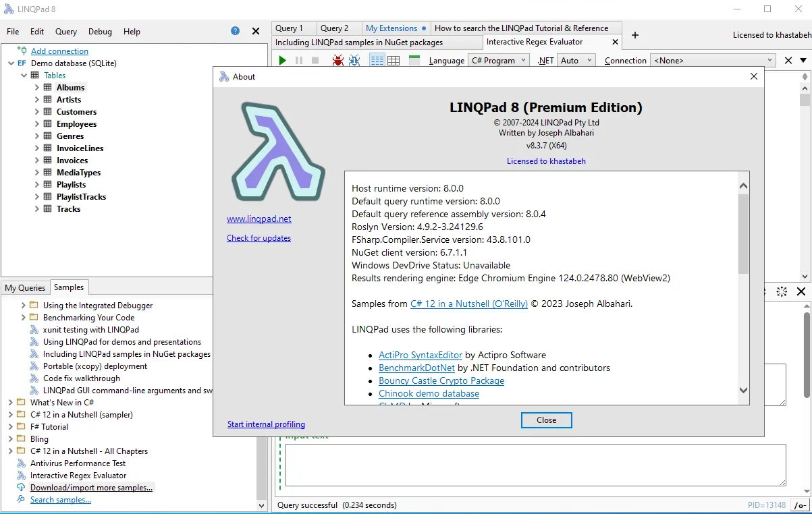This screenshot has height=514, width=812.
Task: Click inside the lower input text box
Action: pos(535,465)
